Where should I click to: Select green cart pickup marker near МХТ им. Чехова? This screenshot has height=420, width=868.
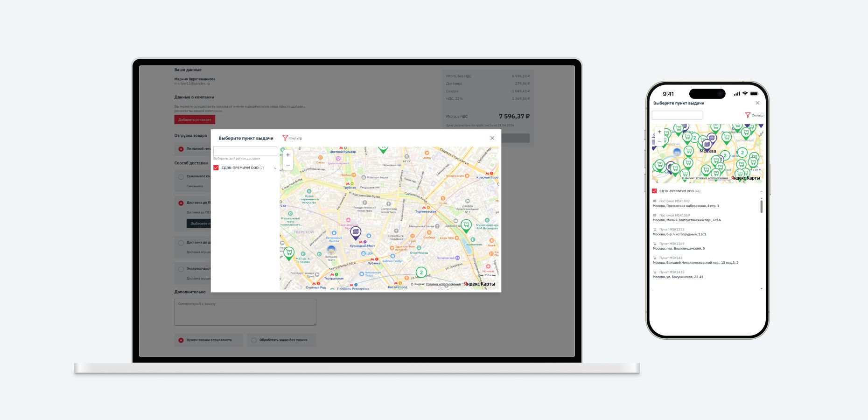289,253
